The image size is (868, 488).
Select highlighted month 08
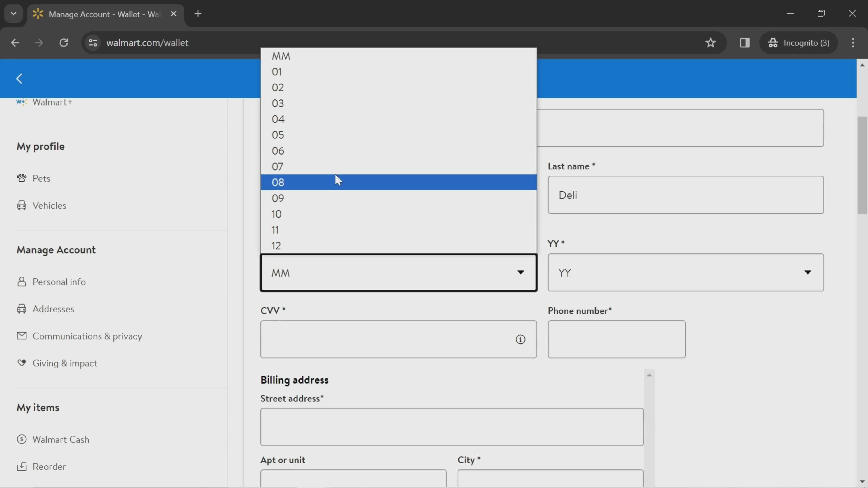coord(399,182)
